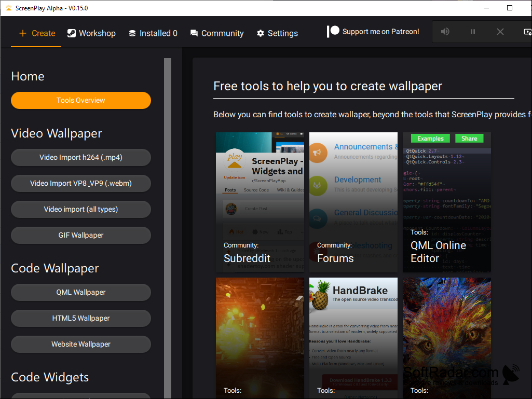Click the Steam Workshop icon
This screenshot has width=532, height=399.
pos(71,33)
